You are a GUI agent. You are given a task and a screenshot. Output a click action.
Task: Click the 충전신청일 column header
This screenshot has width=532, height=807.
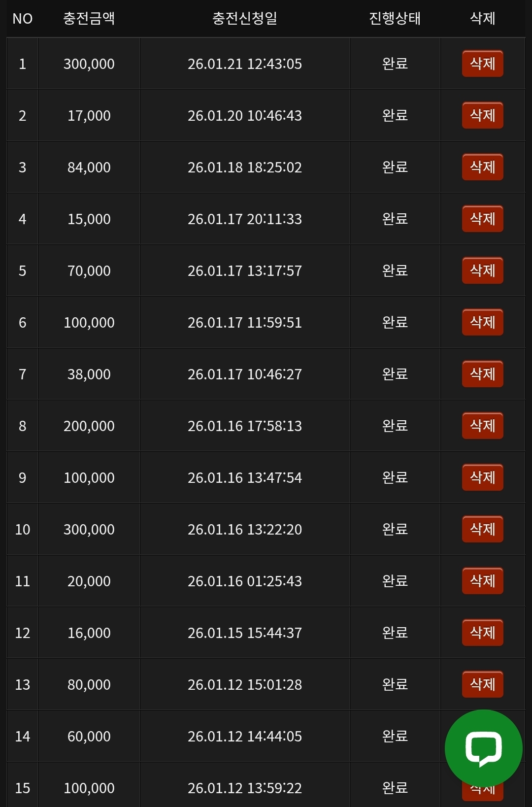point(244,18)
